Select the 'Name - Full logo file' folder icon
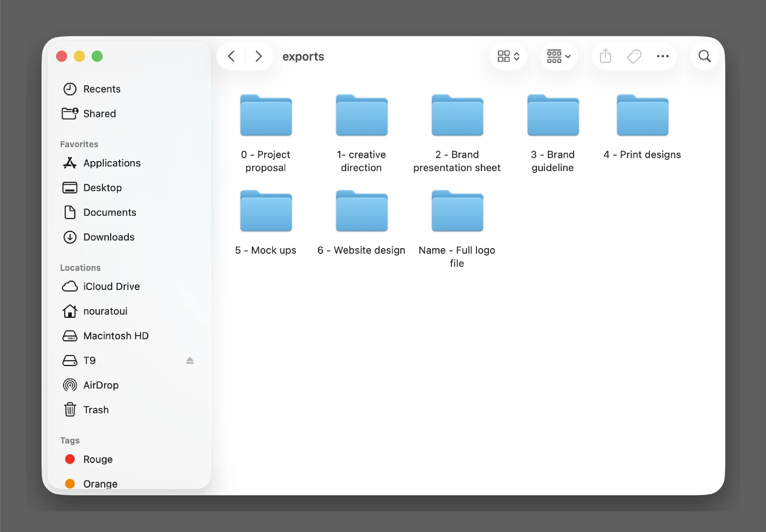 tap(457, 211)
